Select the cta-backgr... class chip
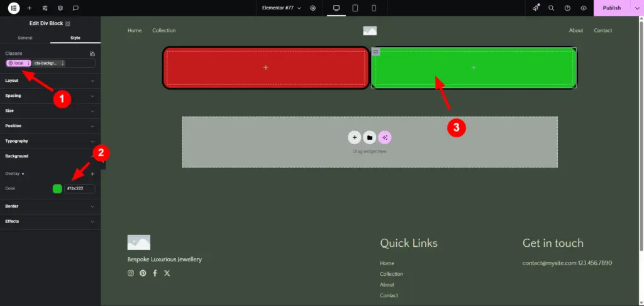Viewport: 644px width, 306px height. click(47, 63)
